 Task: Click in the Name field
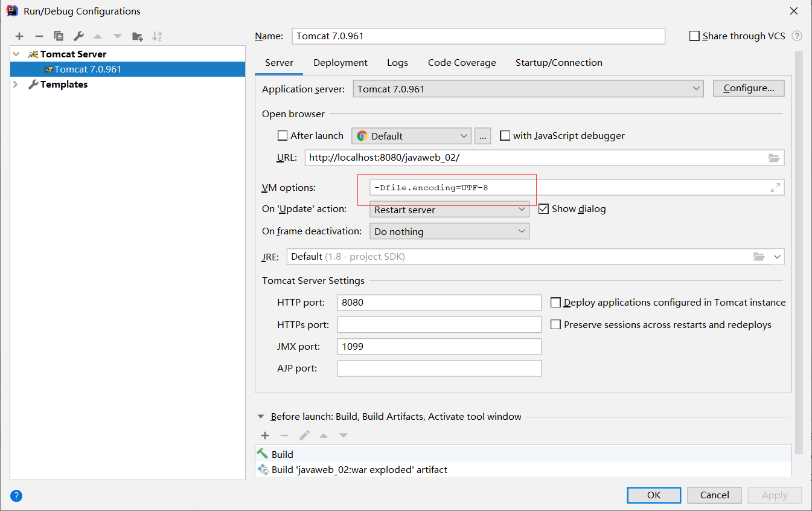478,36
